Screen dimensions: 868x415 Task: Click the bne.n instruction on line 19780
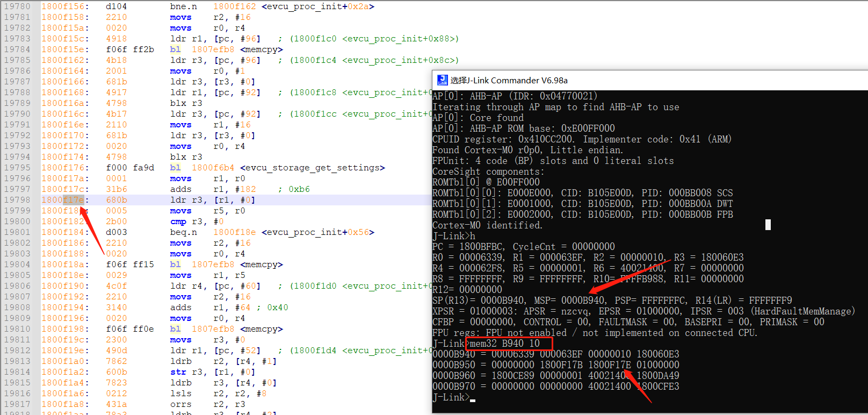pyautogui.click(x=183, y=6)
